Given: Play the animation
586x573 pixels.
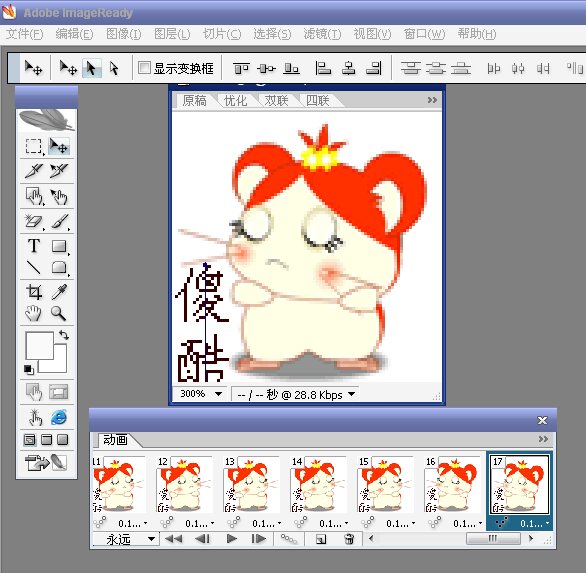Looking at the screenshot, I should point(232,539).
